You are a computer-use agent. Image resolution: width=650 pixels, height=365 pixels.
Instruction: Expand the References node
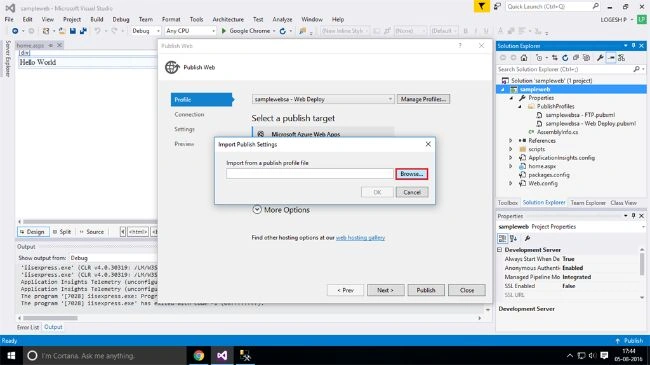(x=511, y=141)
